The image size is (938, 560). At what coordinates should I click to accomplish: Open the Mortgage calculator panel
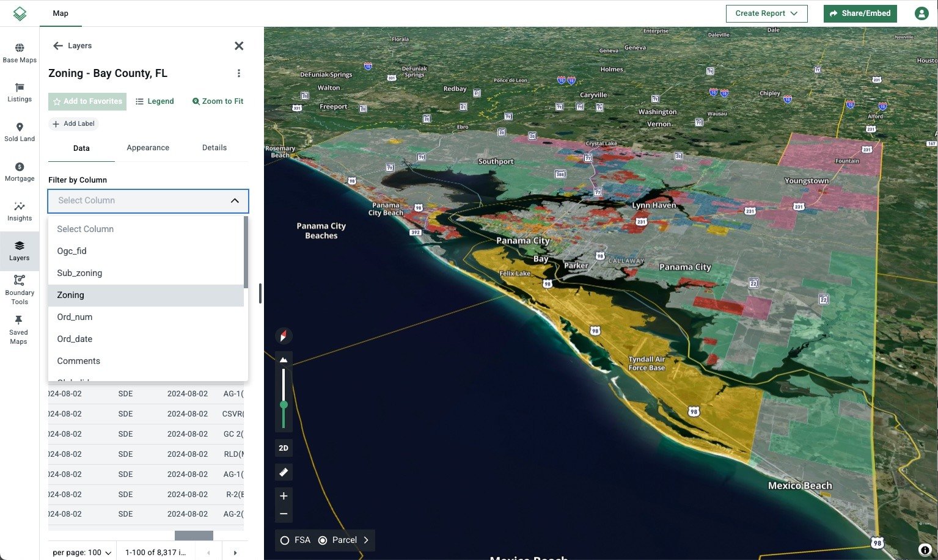(19, 172)
